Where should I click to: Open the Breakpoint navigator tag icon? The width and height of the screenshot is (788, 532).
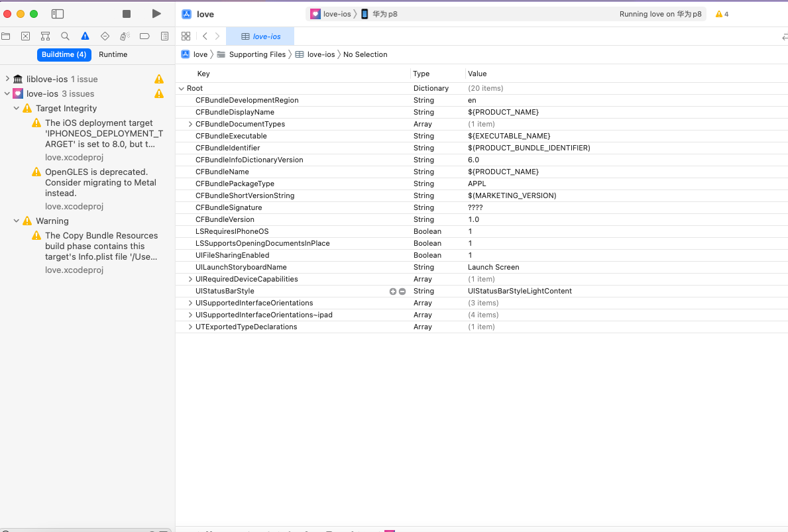[144, 36]
